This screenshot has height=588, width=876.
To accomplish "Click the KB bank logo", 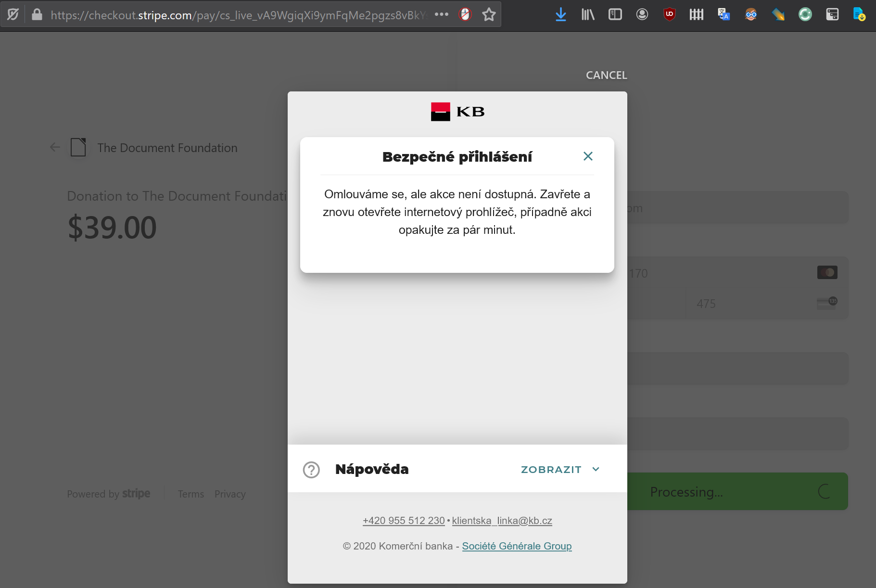I will point(457,112).
